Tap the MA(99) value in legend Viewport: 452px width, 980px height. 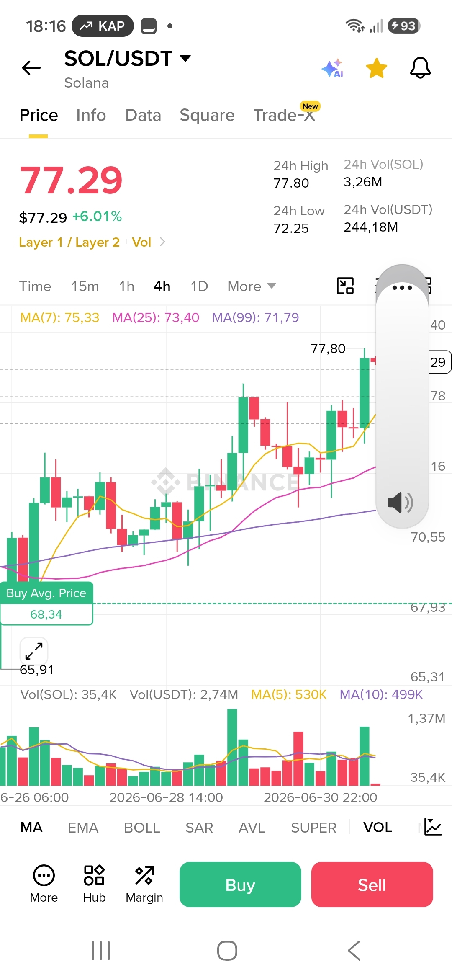[x=255, y=317]
